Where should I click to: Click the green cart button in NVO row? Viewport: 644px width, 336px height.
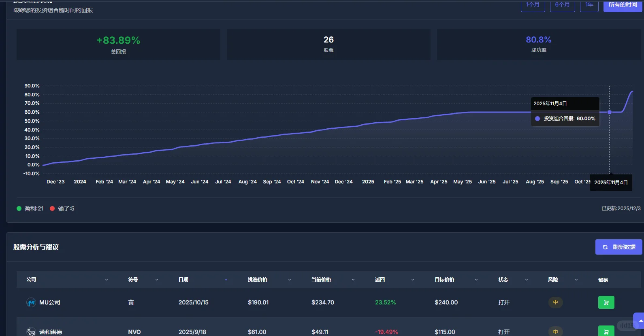click(606, 332)
